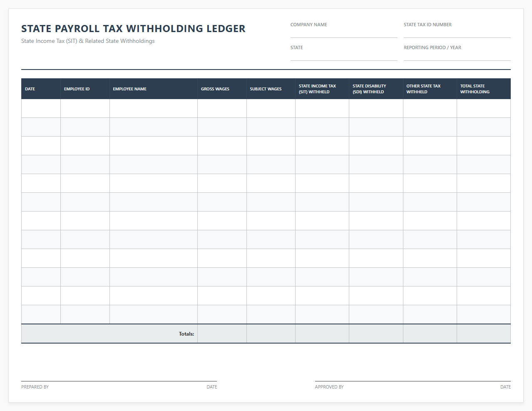Click subtitle 'State Income Tax (SIT) & Related State Withholdings'

point(88,41)
